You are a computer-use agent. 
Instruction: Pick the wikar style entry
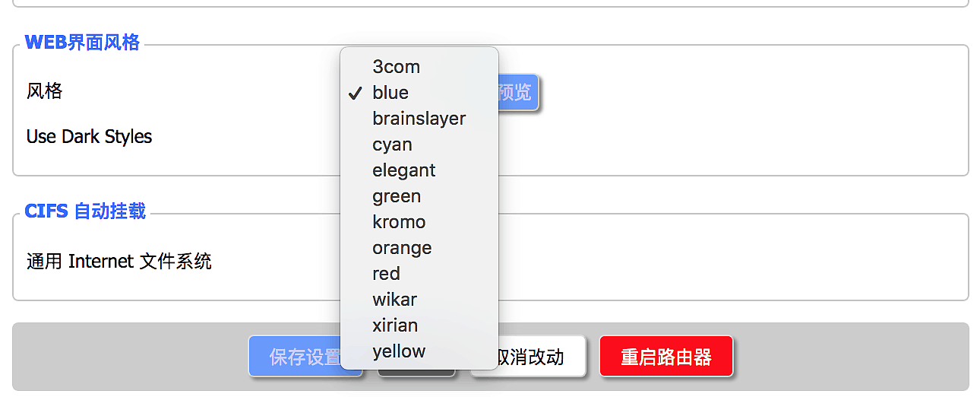(x=394, y=300)
